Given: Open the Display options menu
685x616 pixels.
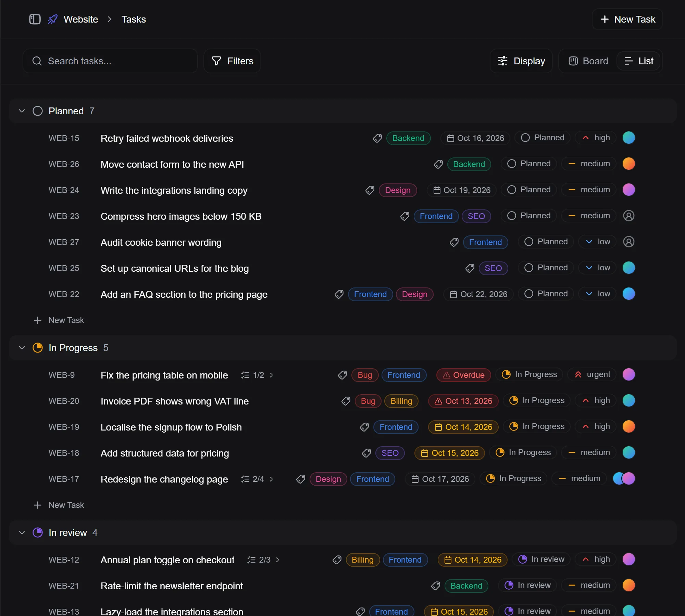Looking at the screenshot, I should tap(521, 61).
